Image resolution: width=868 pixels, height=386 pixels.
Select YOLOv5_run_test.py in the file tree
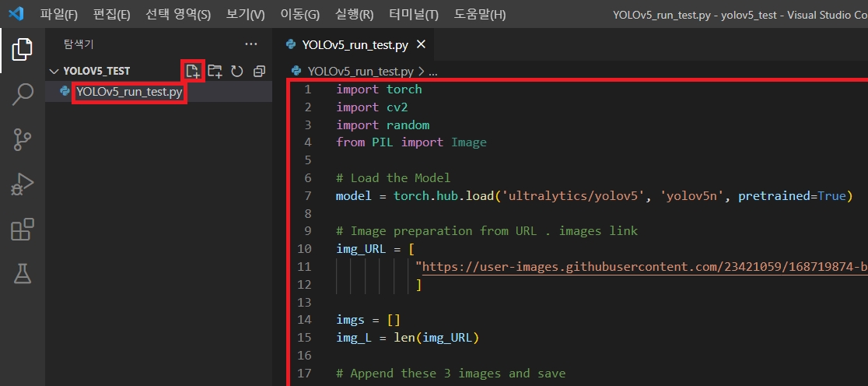click(x=129, y=92)
